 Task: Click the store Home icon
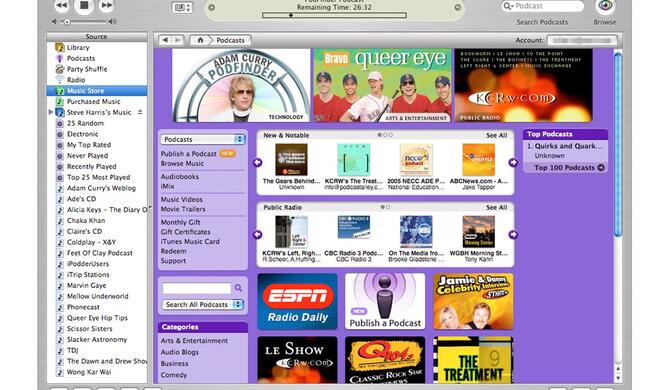click(x=200, y=40)
